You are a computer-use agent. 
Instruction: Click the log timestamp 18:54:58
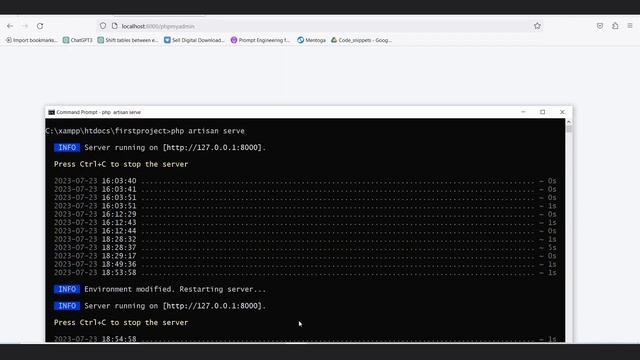pos(119,339)
